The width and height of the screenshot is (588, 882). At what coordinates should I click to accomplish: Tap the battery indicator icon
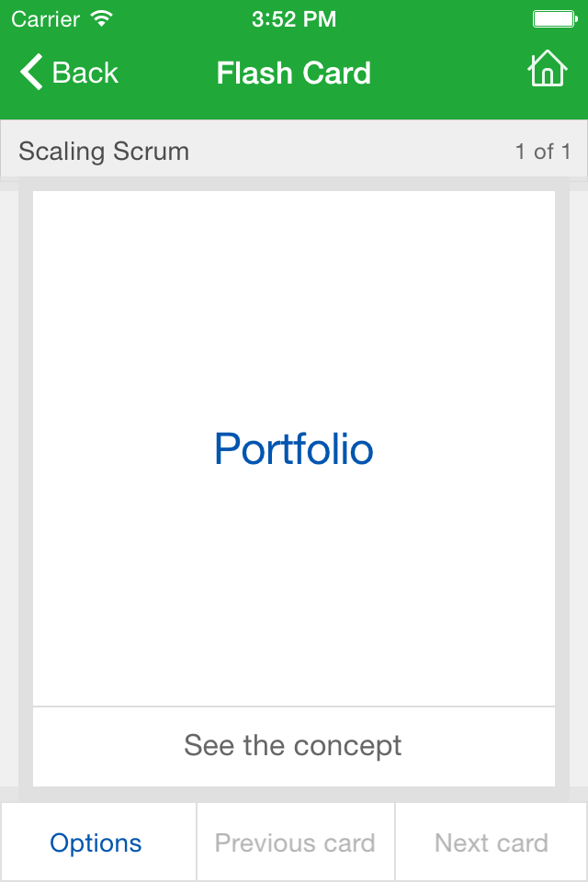pyautogui.click(x=554, y=18)
